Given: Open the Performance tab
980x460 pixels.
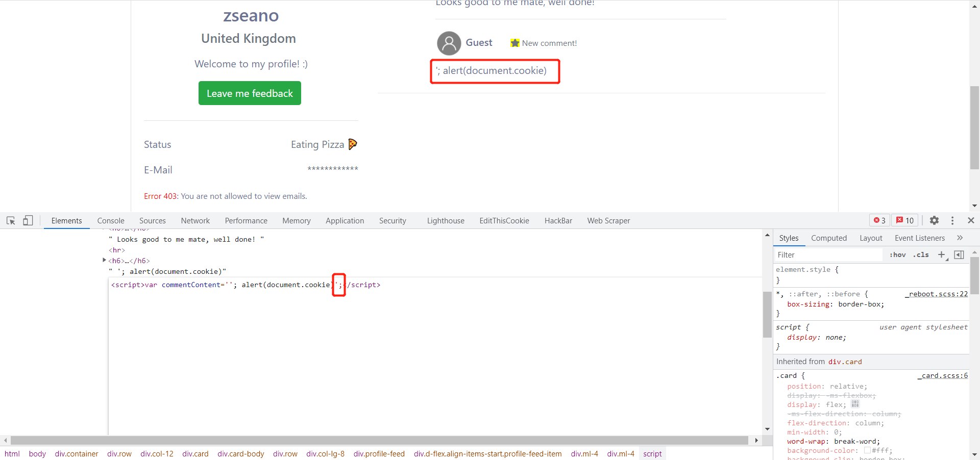Looking at the screenshot, I should pyautogui.click(x=246, y=221).
